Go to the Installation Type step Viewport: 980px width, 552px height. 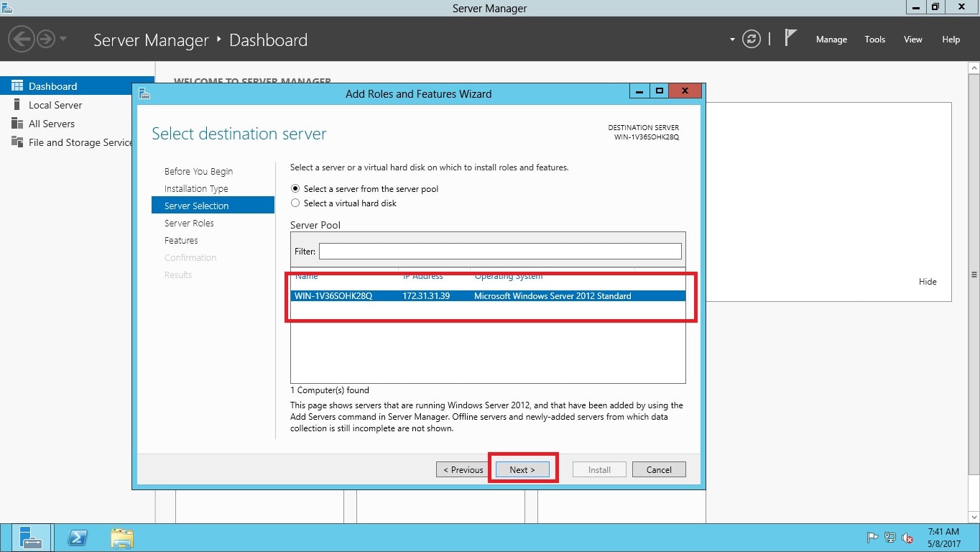click(x=196, y=188)
